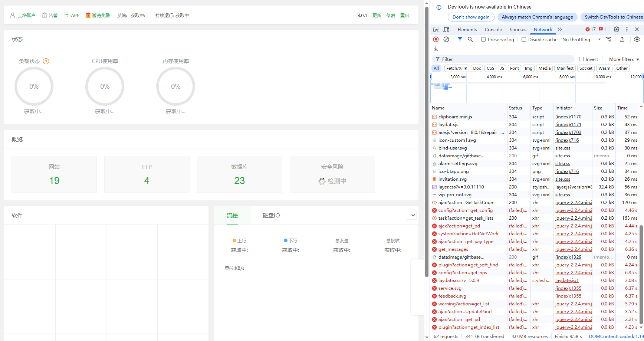Viewport: 644px width, 341px height.
Task: Select the clipboard.min.js request row
Action: click(534, 117)
